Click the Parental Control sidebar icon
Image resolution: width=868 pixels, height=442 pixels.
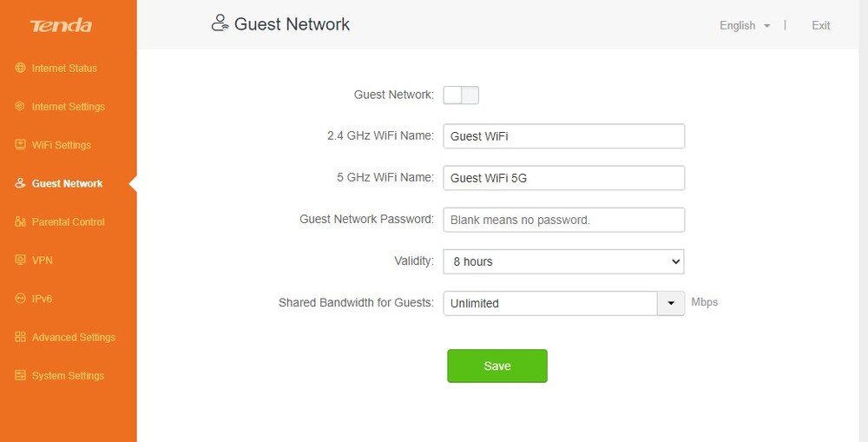click(x=21, y=221)
